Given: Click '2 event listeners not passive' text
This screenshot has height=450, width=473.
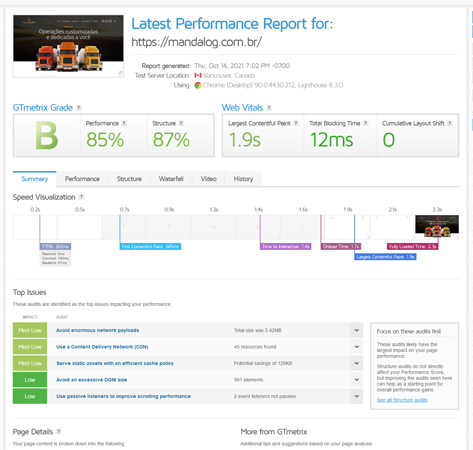Looking at the screenshot, I should pyautogui.click(x=265, y=396).
